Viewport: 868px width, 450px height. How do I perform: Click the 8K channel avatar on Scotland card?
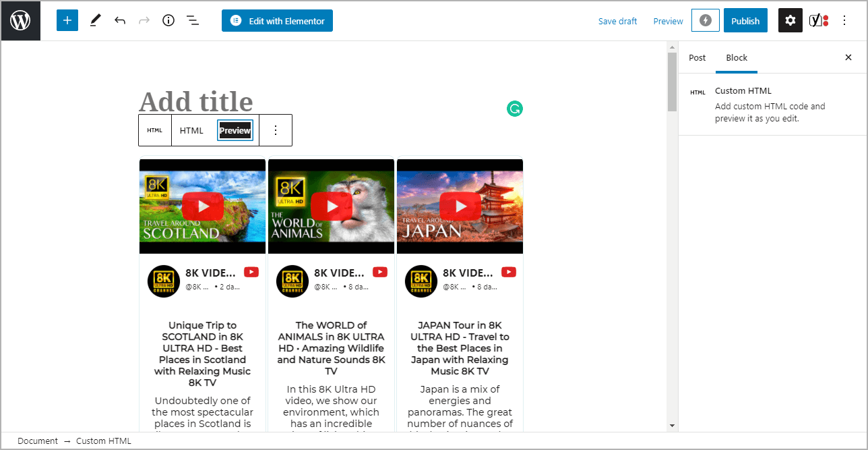tap(164, 281)
